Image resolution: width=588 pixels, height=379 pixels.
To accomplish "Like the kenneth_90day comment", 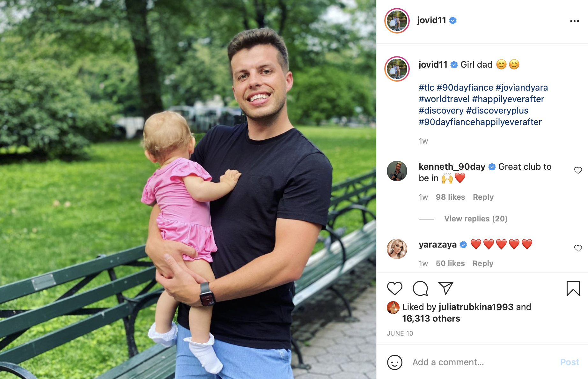I will (x=578, y=170).
